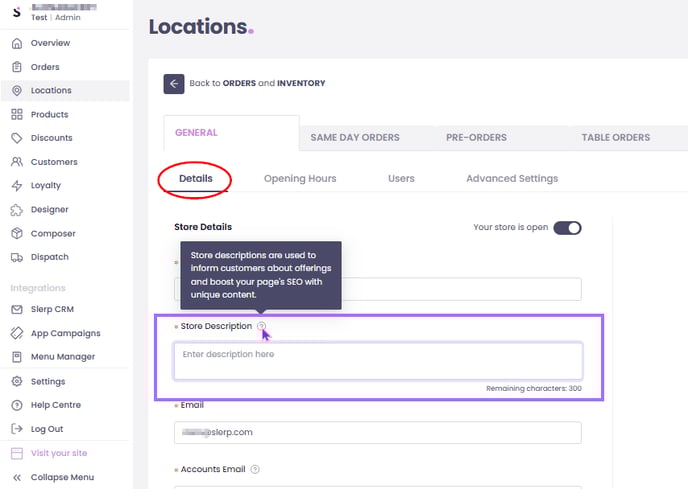
Task: Click the Designer puzzle piece icon
Action: [x=16, y=210]
